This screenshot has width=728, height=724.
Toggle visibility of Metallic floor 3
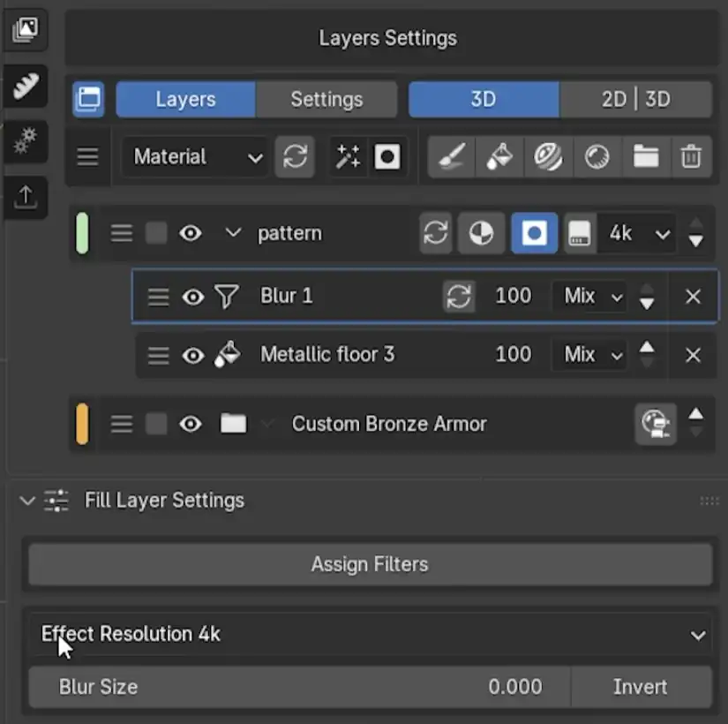coord(192,355)
